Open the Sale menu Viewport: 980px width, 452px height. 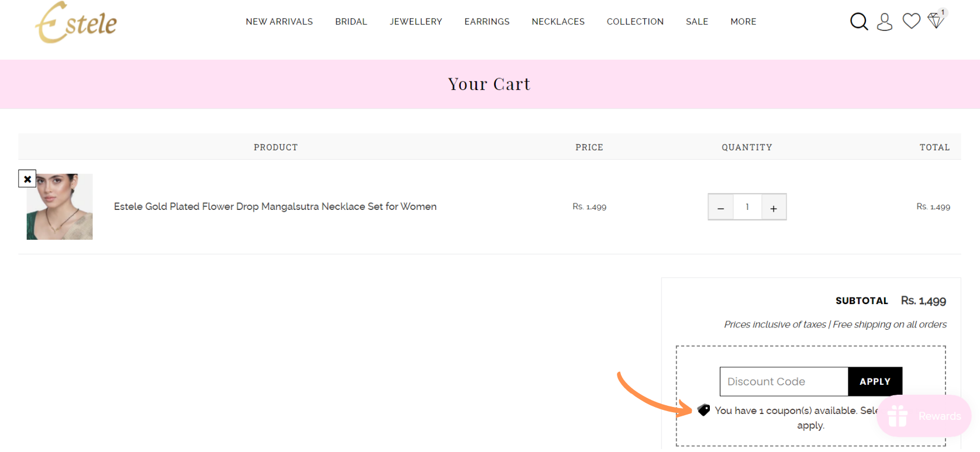tap(697, 22)
